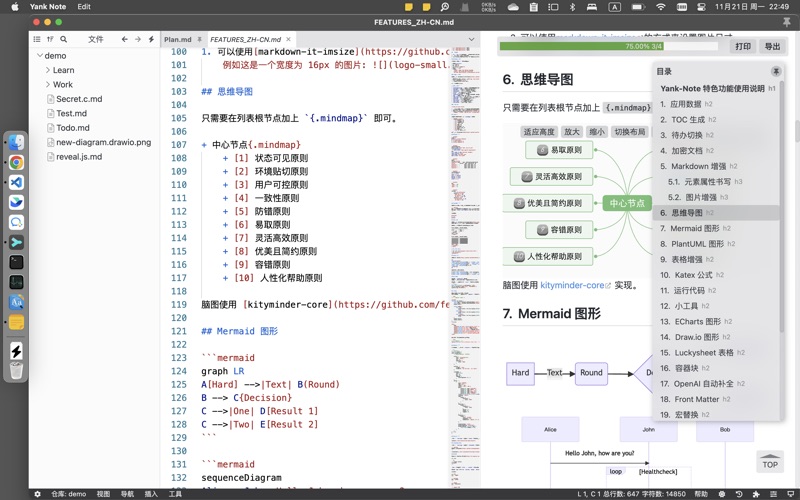This screenshot has height=500, width=800.
Task: Open Todo.md in the file tree
Action: 72,128
